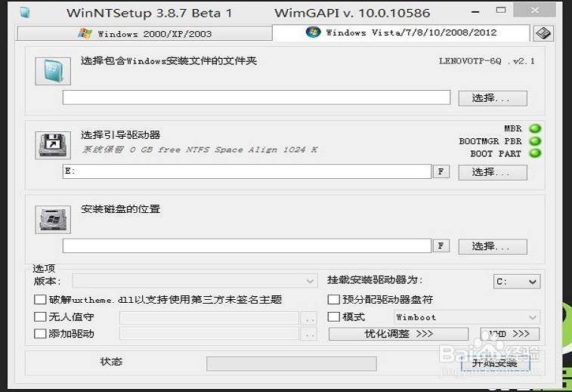Toggle the 模式 mode checkbox
Viewport: 572px width, 392px height.
coord(333,316)
